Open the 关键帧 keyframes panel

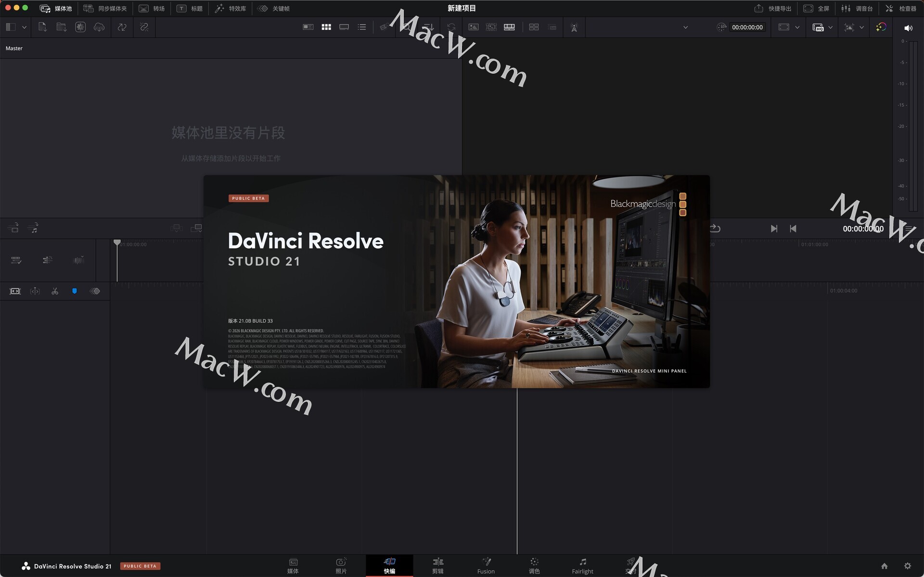pos(273,9)
